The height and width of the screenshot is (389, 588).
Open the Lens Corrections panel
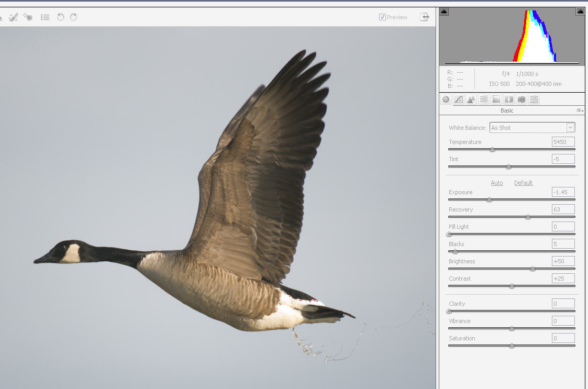coord(509,99)
